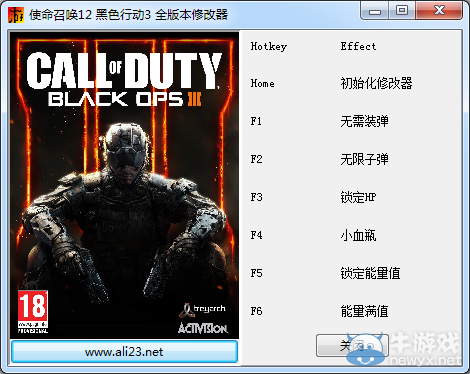Screen dimensions: 470x374
Task: Click the 小血瓶 effect text
Action: 358,235
